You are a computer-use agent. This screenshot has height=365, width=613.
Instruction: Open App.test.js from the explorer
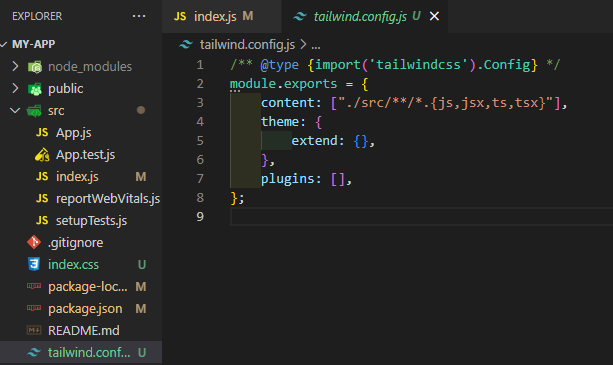(85, 155)
